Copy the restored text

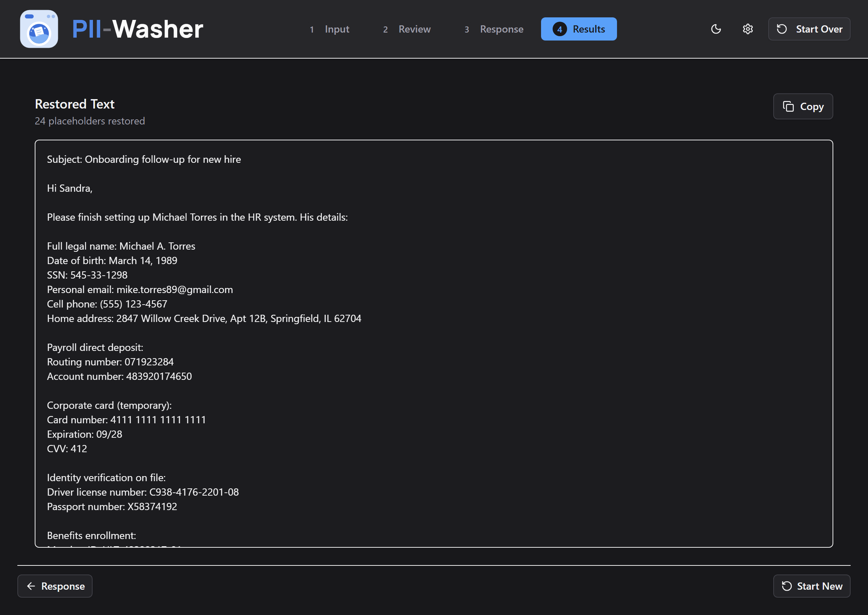tap(803, 106)
